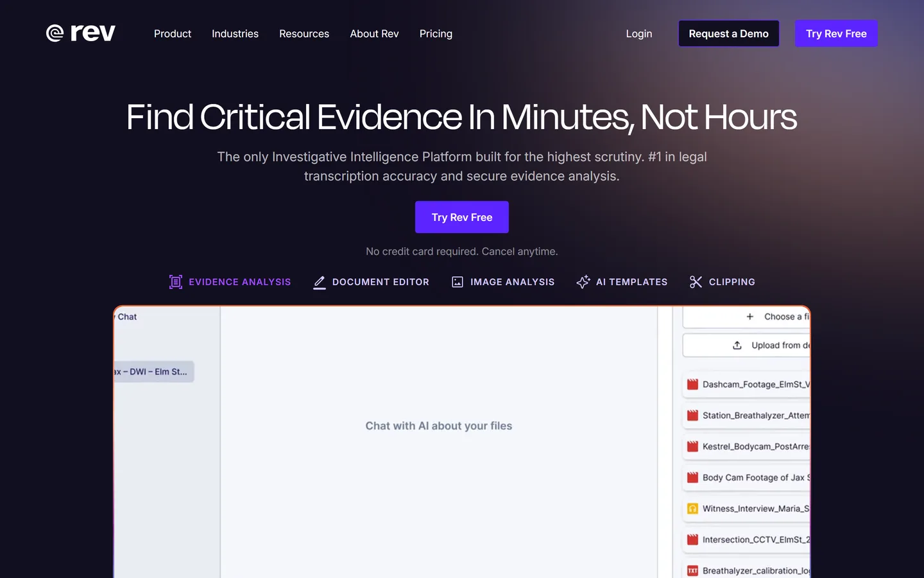This screenshot has width=924, height=578.
Task: Click the Choose a file button text
Action: (x=787, y=317)
